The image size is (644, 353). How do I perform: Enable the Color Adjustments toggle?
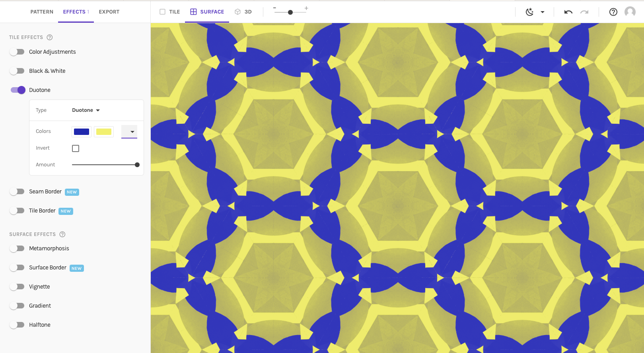[x=17, y=52]
